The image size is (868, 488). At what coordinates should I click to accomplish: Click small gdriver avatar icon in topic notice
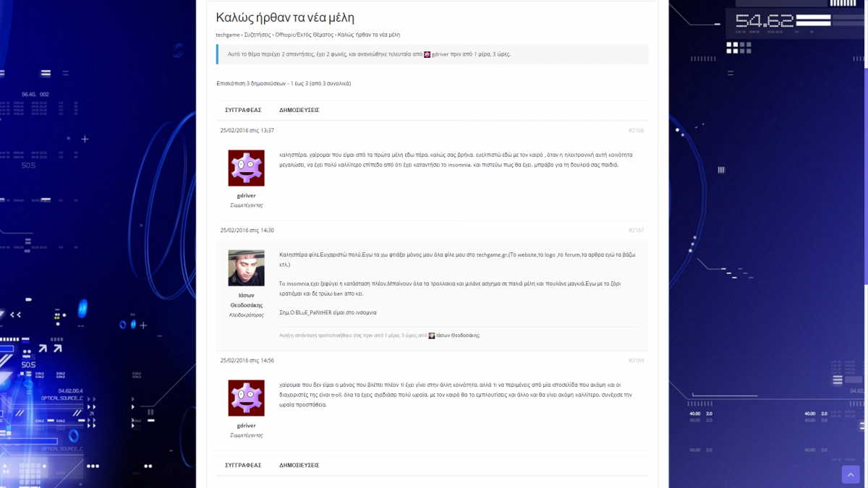[x=427, y=54]
